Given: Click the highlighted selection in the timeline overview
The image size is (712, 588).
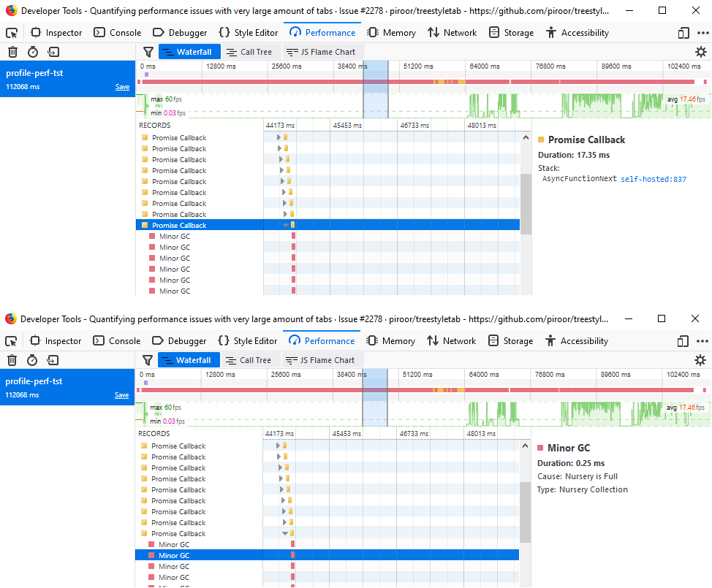Looking at the screenshot, I should 376,91.
